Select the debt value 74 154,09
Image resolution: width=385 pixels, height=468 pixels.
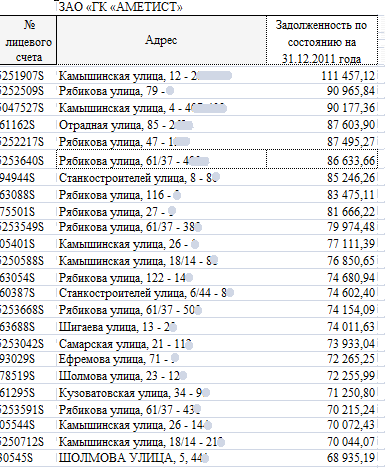click(x=351, y=310)
